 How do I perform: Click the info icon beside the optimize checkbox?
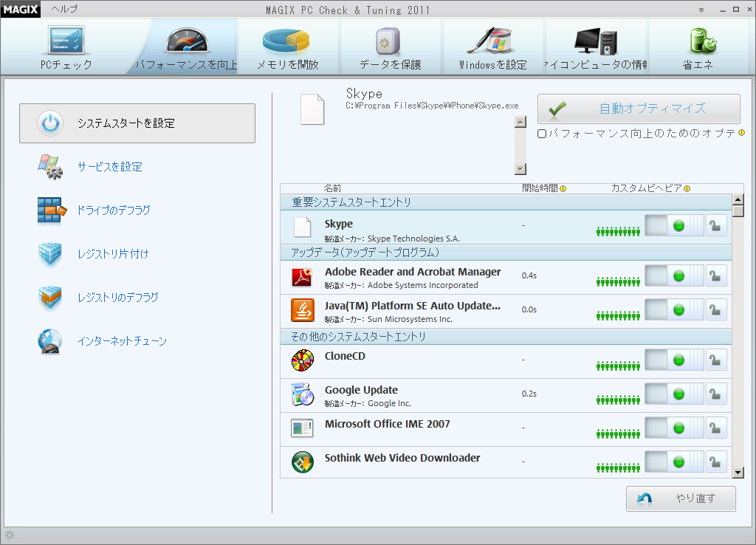[741, 133]
